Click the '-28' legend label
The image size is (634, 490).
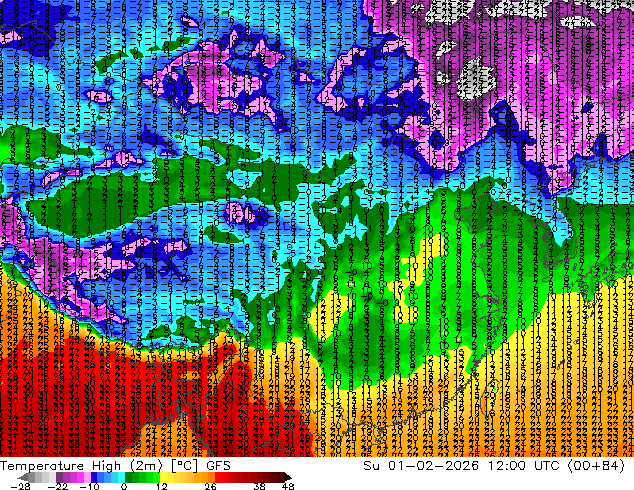click(20, 486)
